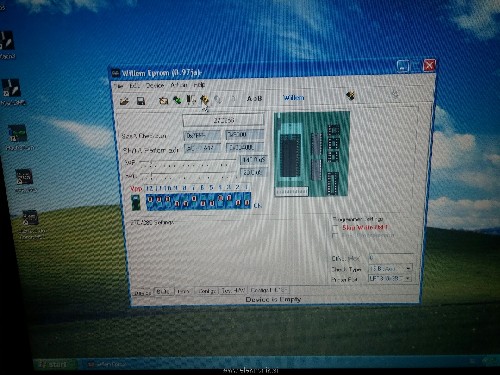Toggle DIP switch number 12
Viewport: 500px width, 375px height.
(x=150, y=200)
